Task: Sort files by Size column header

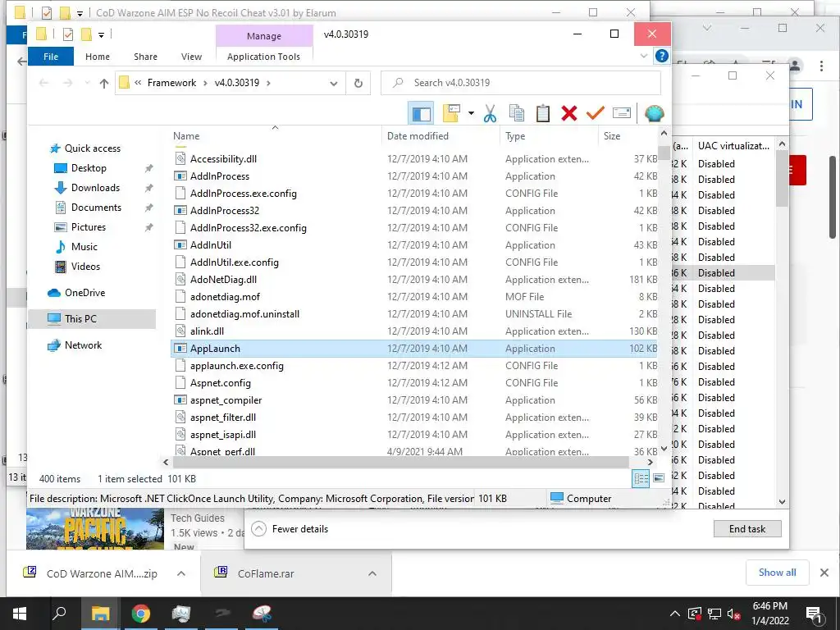Action: 628,135
